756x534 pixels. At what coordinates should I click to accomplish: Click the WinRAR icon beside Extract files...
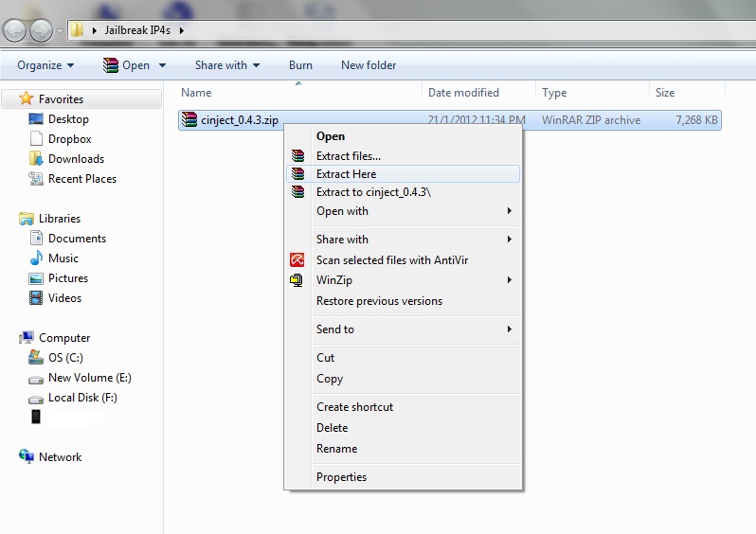[x=298, y=155]
